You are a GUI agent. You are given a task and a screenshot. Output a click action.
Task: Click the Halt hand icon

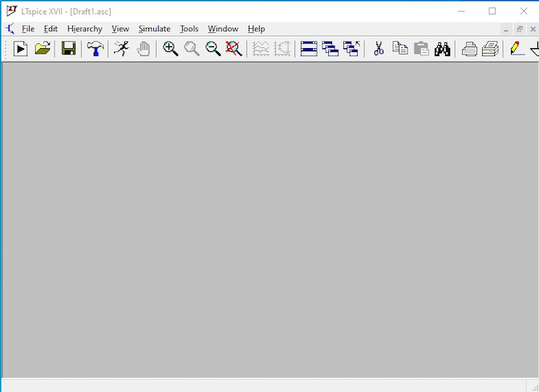(x=143, y=49)
